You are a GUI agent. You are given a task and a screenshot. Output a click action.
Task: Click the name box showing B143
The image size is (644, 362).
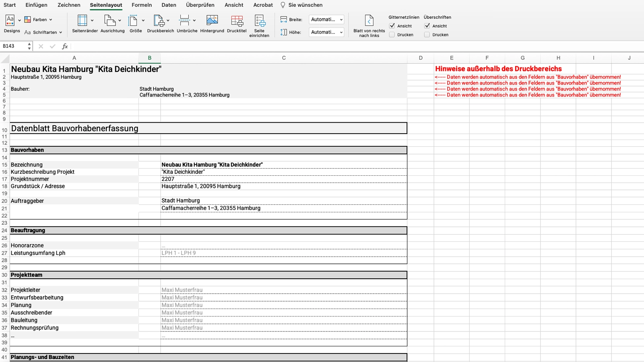[14, 46]
